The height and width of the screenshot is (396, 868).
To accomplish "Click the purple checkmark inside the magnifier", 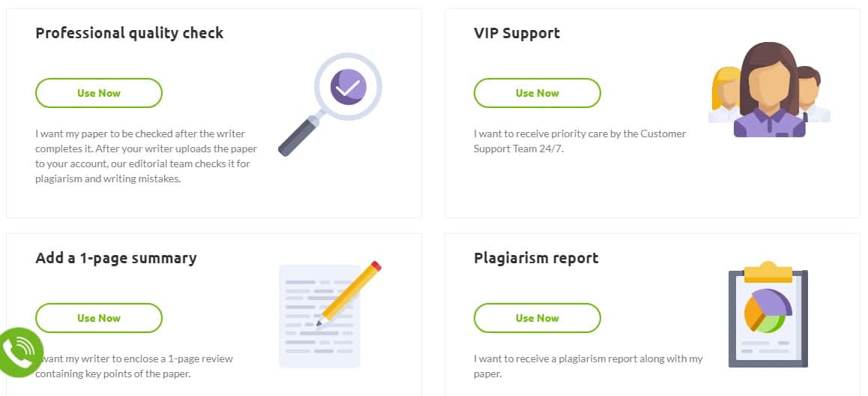I will coord(349,87).
